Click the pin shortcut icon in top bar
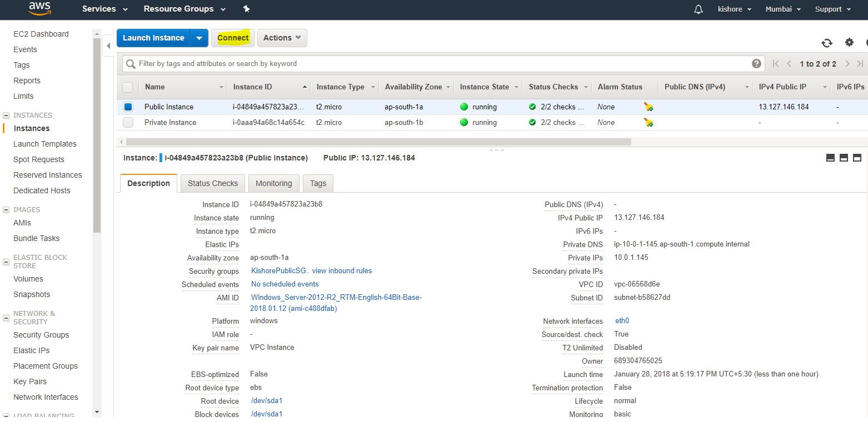The image size is (868, 422). (247, 9)
